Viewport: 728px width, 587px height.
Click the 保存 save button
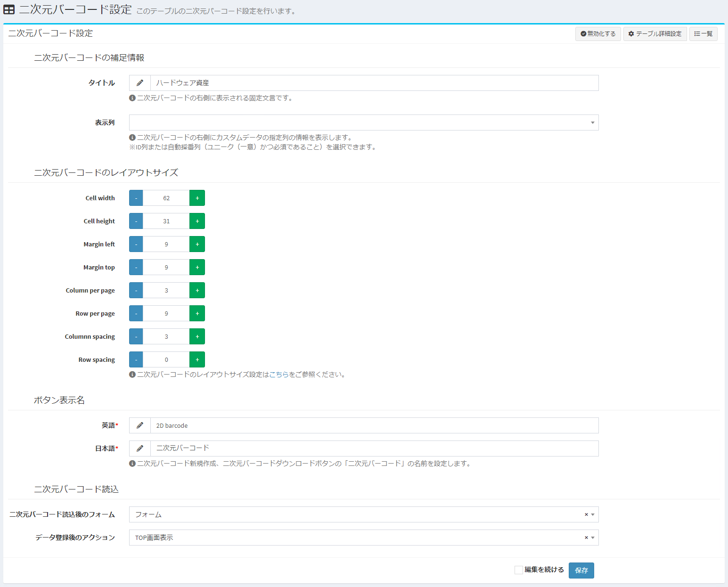(581, 571)
